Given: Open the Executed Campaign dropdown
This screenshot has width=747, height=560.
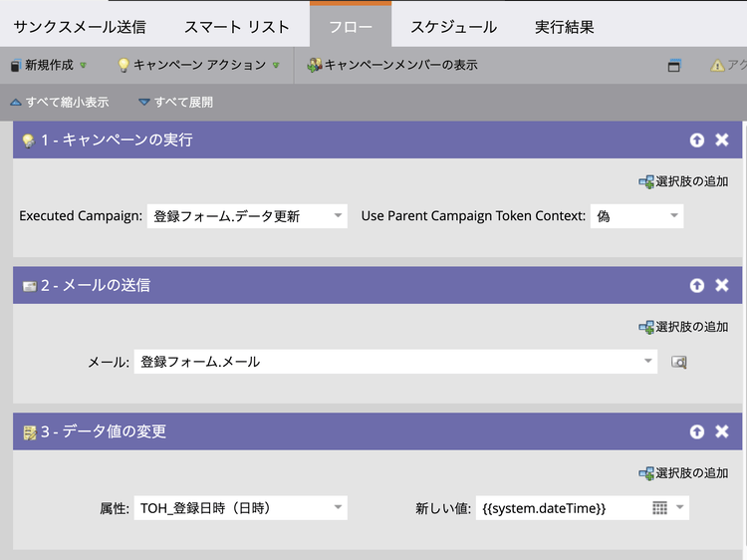Looking at the screenshot, I should coord(339,216).
